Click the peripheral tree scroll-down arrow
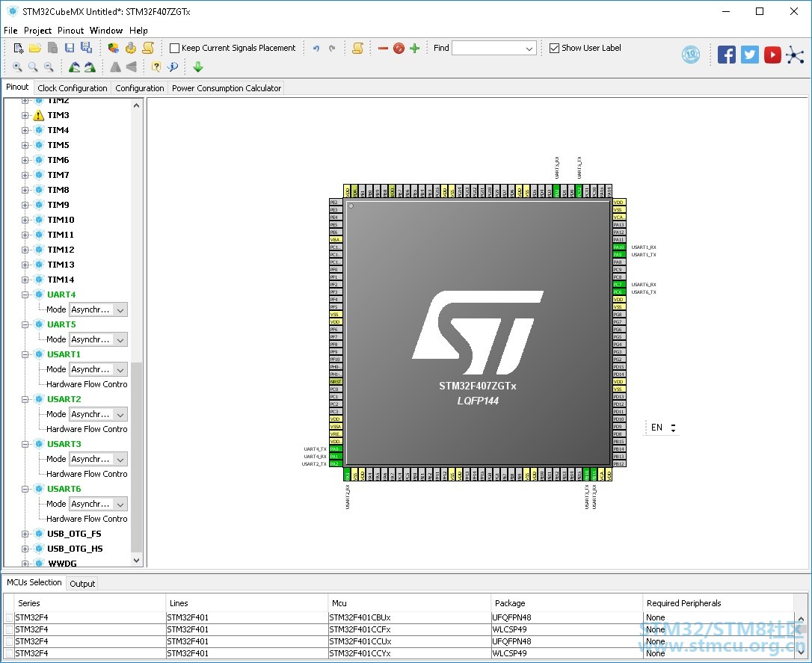 (x=137, y=561)
